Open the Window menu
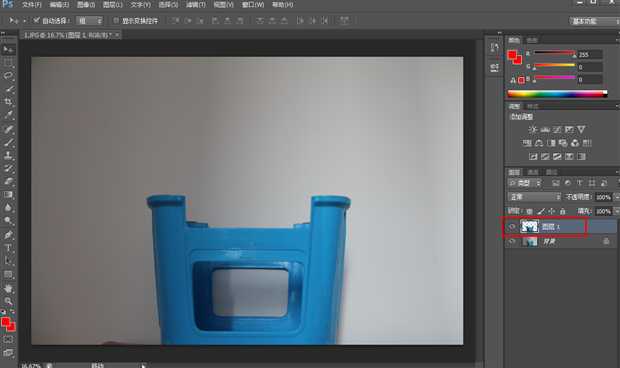Image resolution: width=620 pixels, height=368 pixels. click(253, 5)
